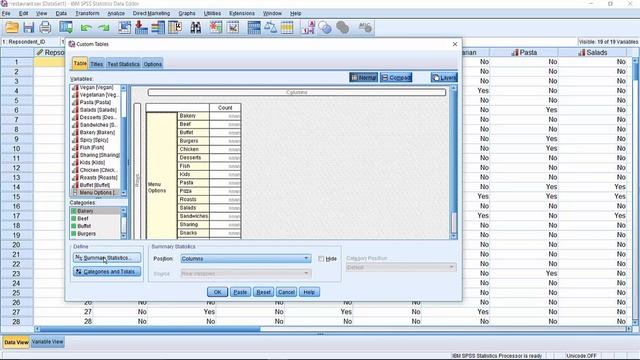Viewport: 640px width, 360px height.
Task: Open dialog Help button
Action: (x=309, y=292)
